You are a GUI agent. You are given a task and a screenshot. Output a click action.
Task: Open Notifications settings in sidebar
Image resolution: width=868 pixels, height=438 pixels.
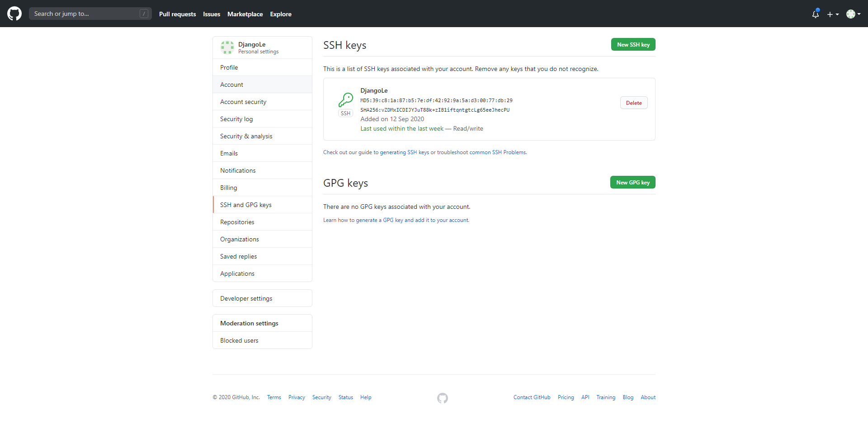click(x=262, y=170)
